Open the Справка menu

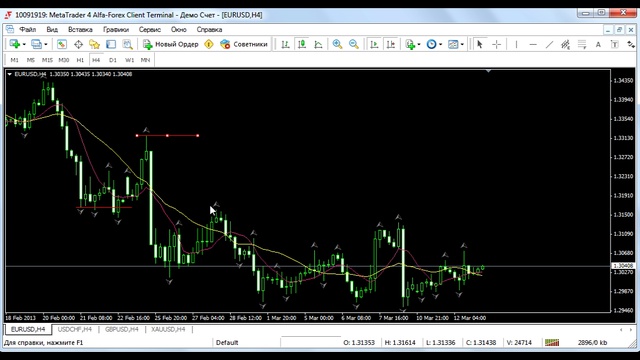pyautogui.click(x=209, y=29)
